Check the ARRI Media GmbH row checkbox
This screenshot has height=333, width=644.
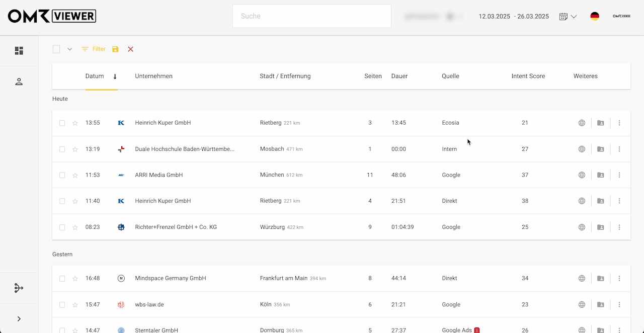[62, 176]
